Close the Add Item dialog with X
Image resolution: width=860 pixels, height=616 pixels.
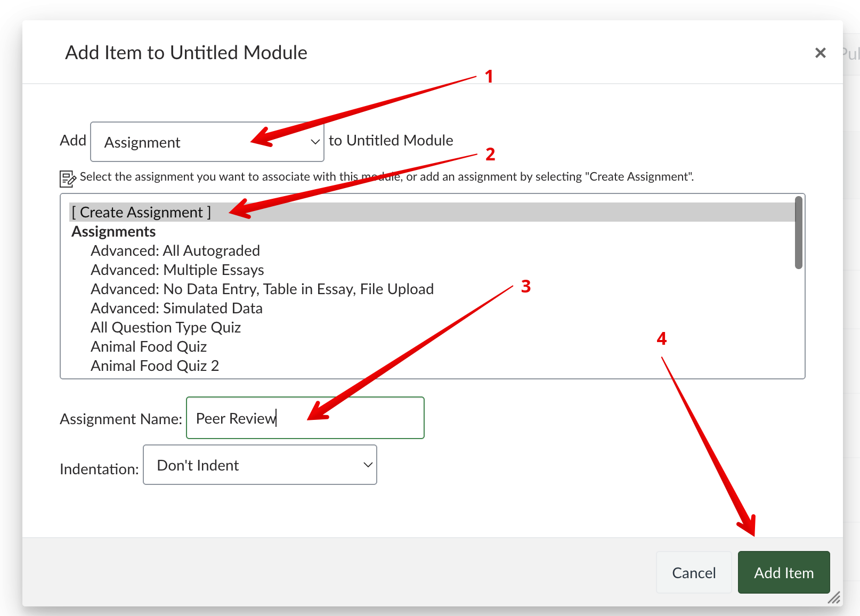coord(820,53)
